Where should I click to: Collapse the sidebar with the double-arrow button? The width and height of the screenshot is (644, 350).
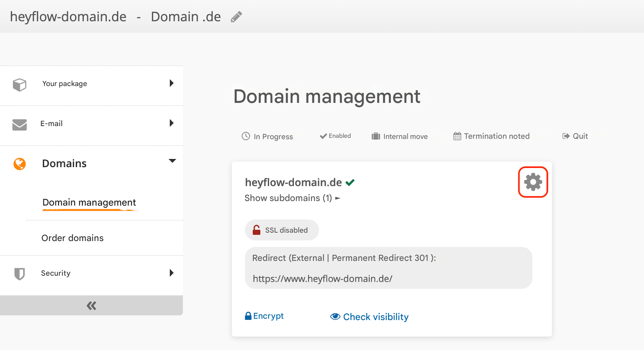(91, 306)
